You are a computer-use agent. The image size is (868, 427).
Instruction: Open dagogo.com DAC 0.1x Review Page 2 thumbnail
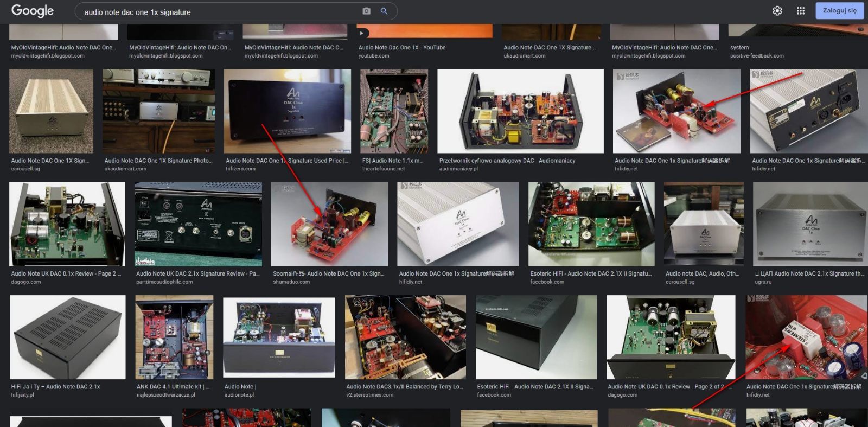click(x=67, y=224)
